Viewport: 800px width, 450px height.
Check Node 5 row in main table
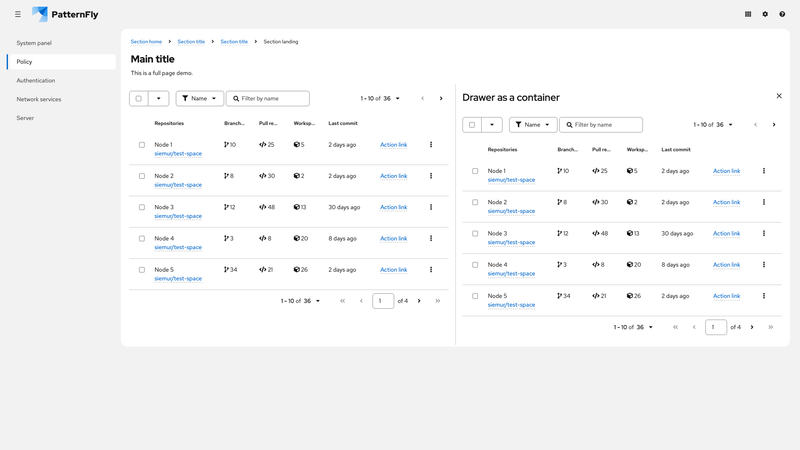(x=142, y=269)
